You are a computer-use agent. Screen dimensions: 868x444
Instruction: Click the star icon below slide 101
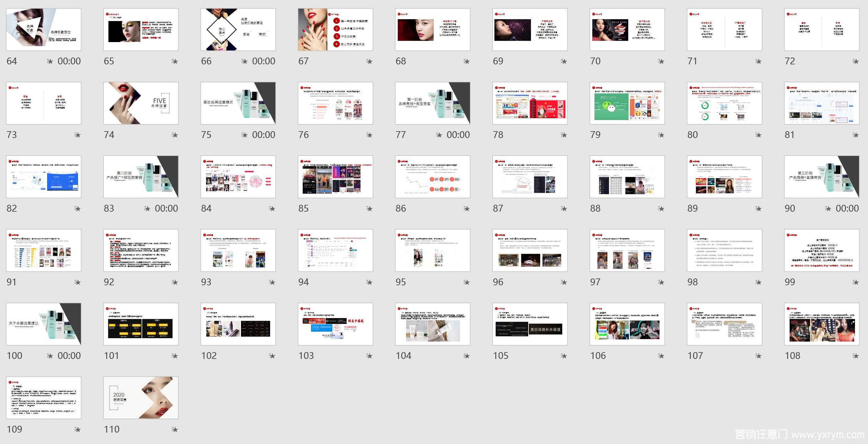[174, 356]
